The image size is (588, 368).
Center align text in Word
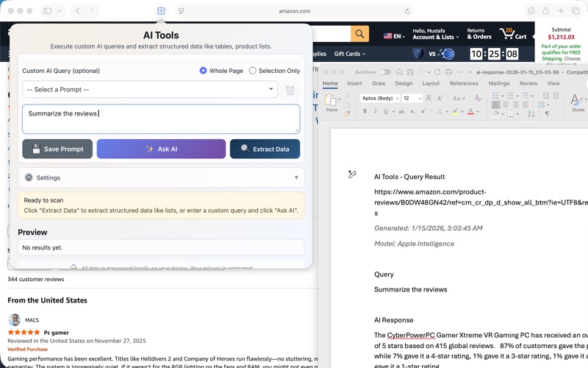point(506,105)
